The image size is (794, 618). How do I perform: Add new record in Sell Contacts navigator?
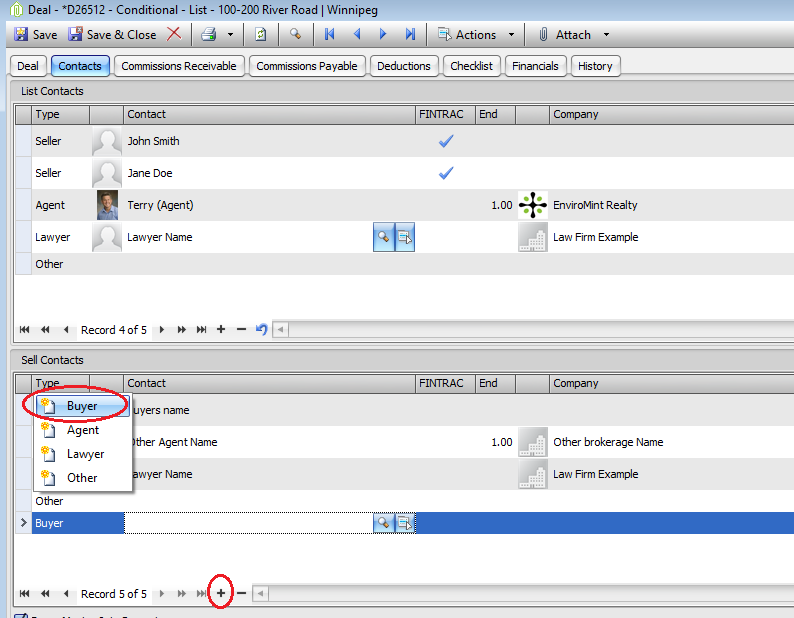coord(221,593)
